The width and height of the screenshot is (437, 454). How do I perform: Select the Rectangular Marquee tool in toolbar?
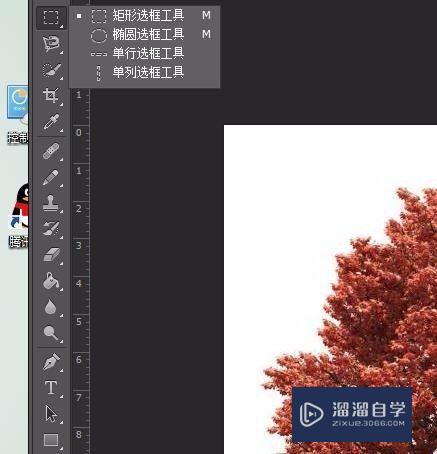[51, 18]
